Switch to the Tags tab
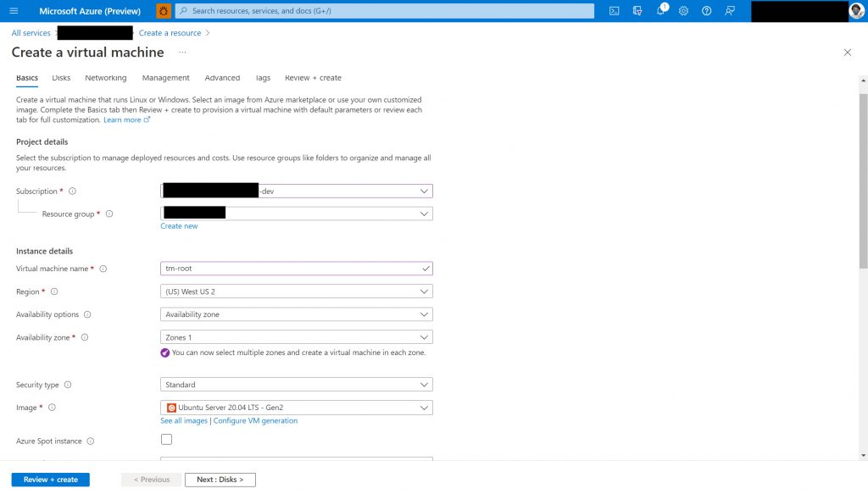 pyautogui.click(x=263, y=78)
